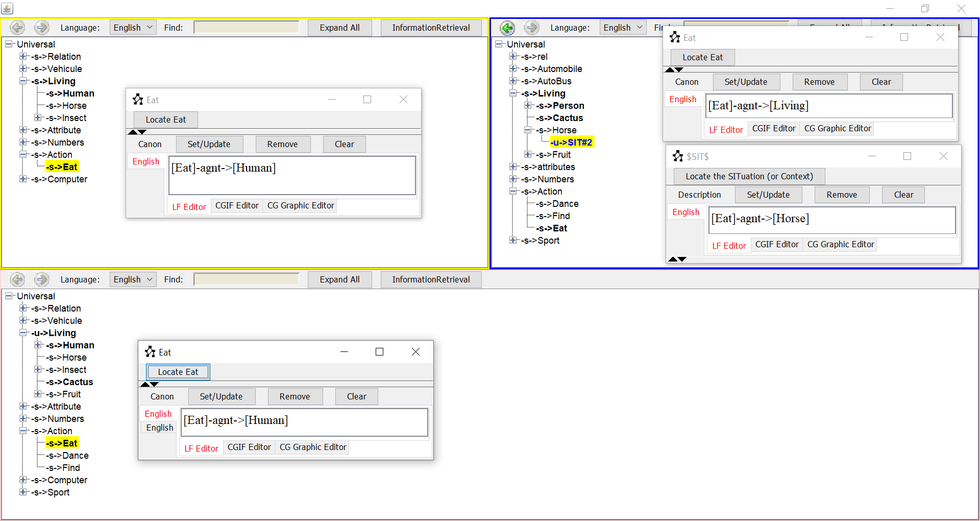Click InformationRetrieval in the bottom panel toolbar
980x521 pixels.
[x=431, y=279]
